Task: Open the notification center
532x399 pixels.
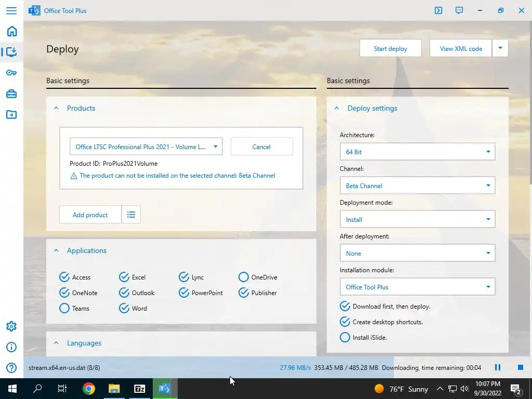Action: click(x=516, y=389)
